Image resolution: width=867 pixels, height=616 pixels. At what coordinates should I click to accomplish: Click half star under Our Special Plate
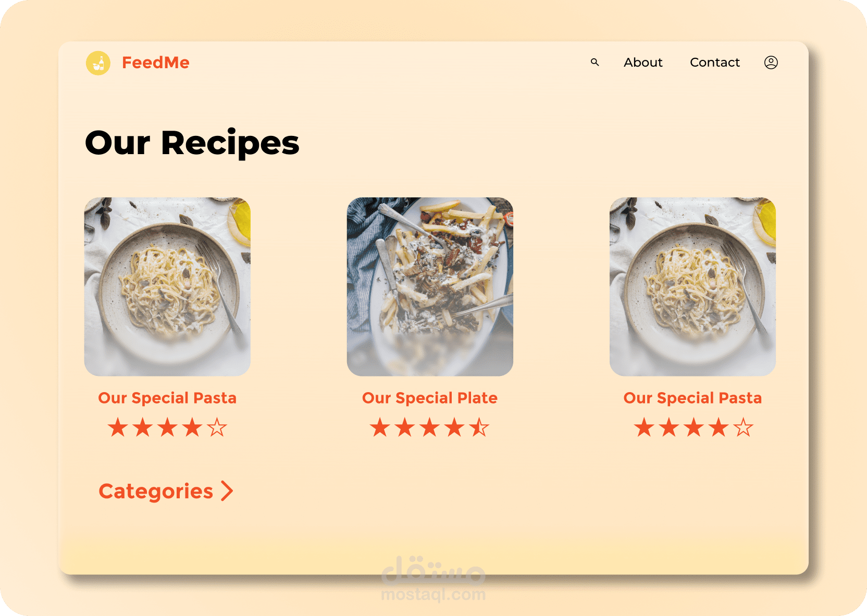(479, 428)
